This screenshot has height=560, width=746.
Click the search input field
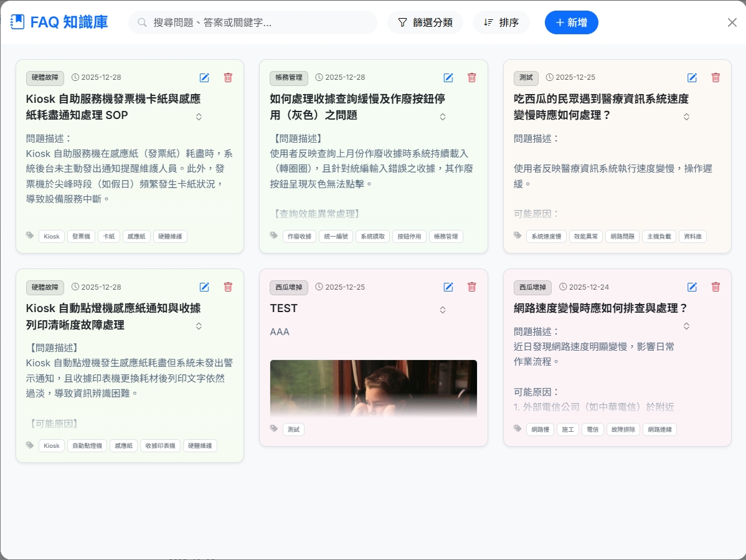tap(252, 22)
